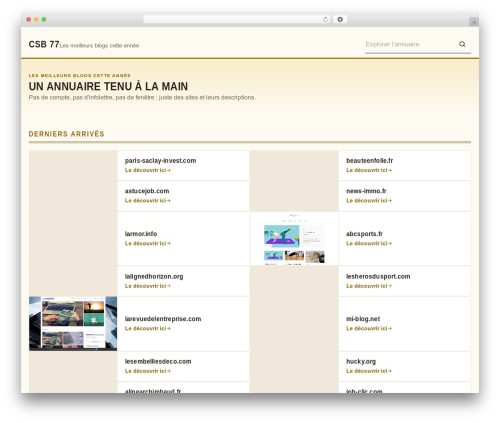Click the Derniers arrivés section heading
The width and height of the screenshot is (500, 423).
(x=66, y=134)
